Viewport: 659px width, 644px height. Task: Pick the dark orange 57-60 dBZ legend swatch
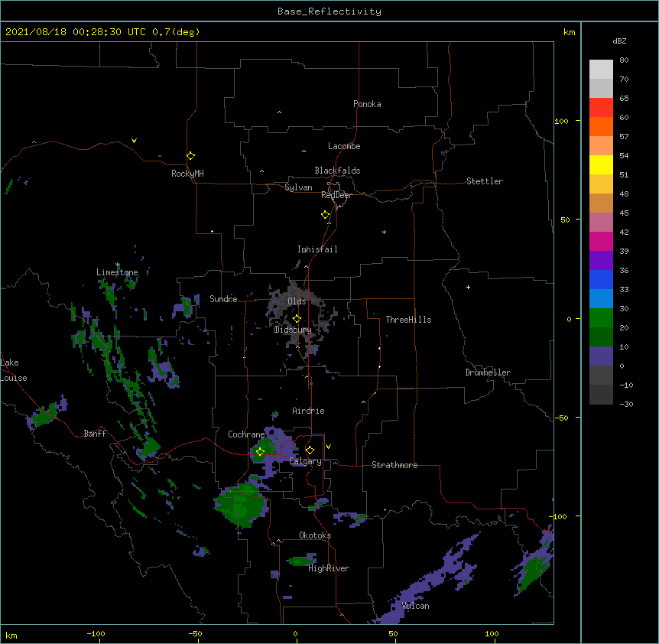coord(601,126)
